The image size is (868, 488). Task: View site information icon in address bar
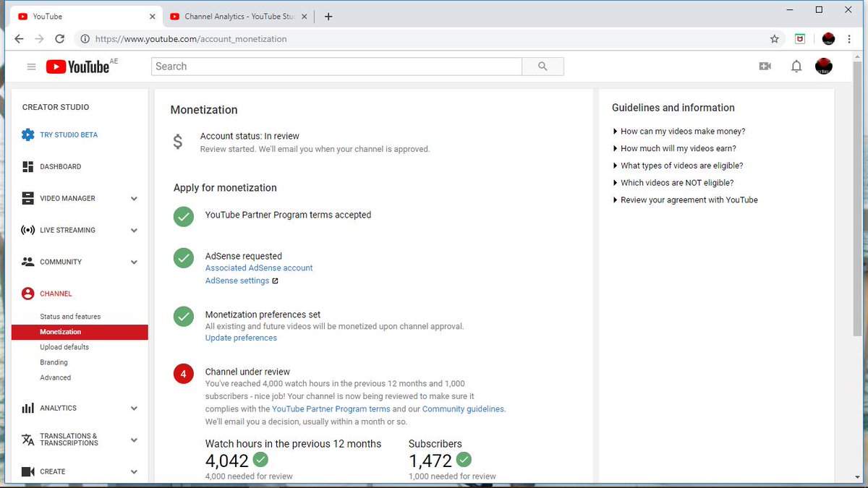pyautogui.click(x=85, y=39)
